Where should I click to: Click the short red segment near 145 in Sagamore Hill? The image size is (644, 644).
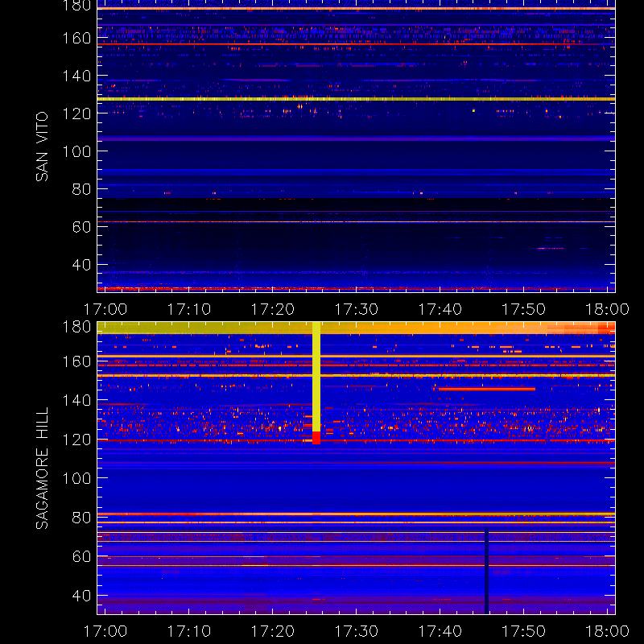(487, 389)
